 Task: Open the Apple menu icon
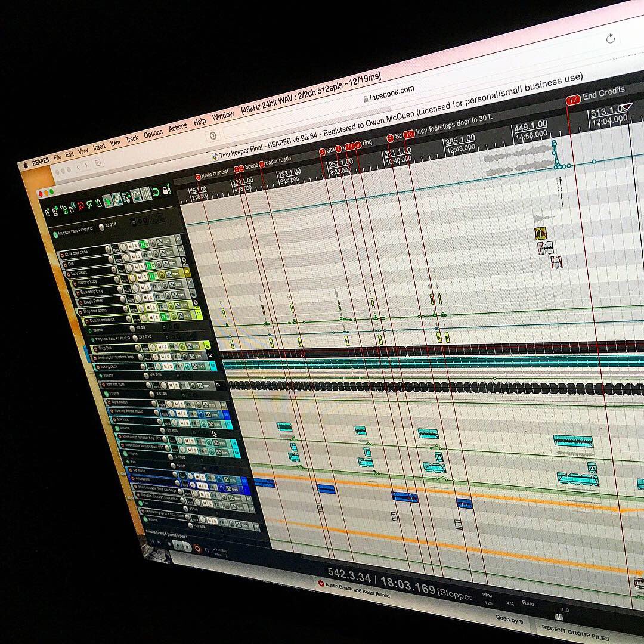(x=26, y=165)
